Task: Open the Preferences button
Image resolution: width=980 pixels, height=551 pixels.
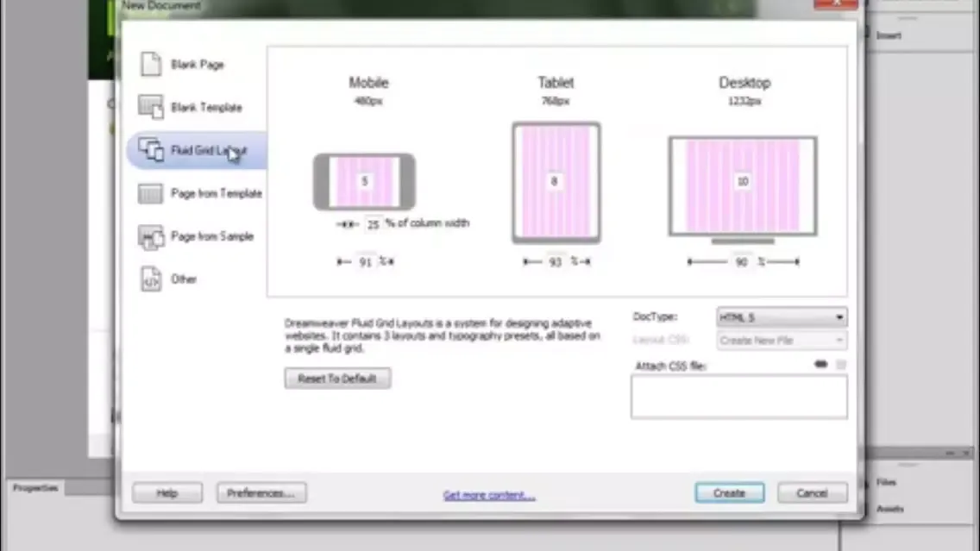Action: click(x=261, y=493)
